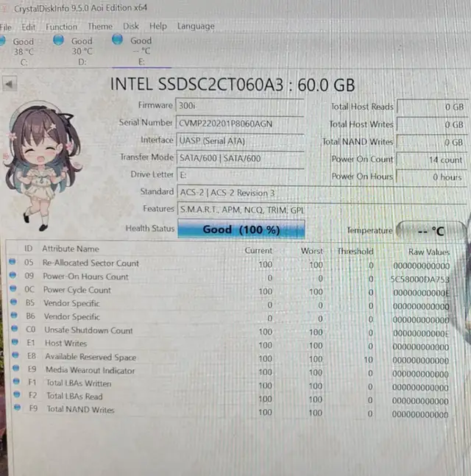This screenshot has height=476, width=471.
Task: Select the Power-On Hours Count row
Action: (230, 277)
